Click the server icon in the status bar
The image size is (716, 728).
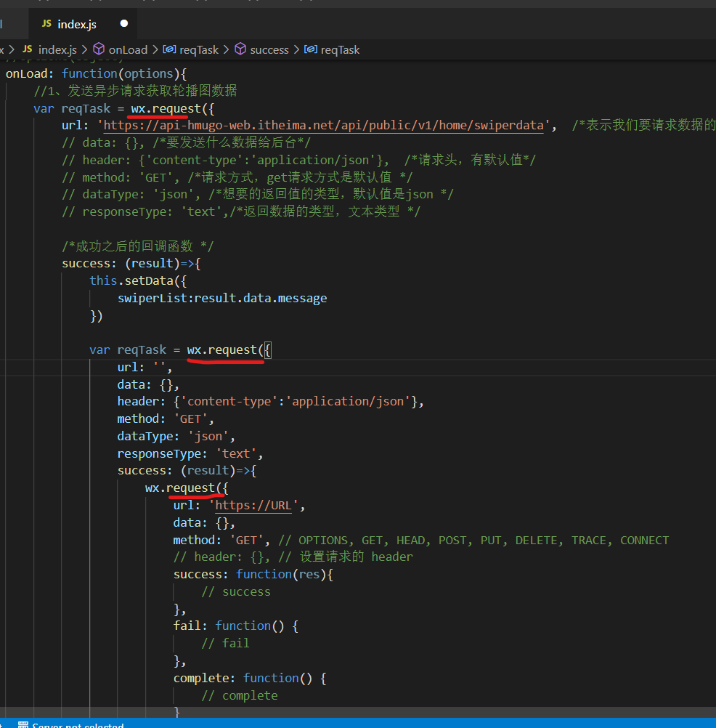(x=23, y=725)
